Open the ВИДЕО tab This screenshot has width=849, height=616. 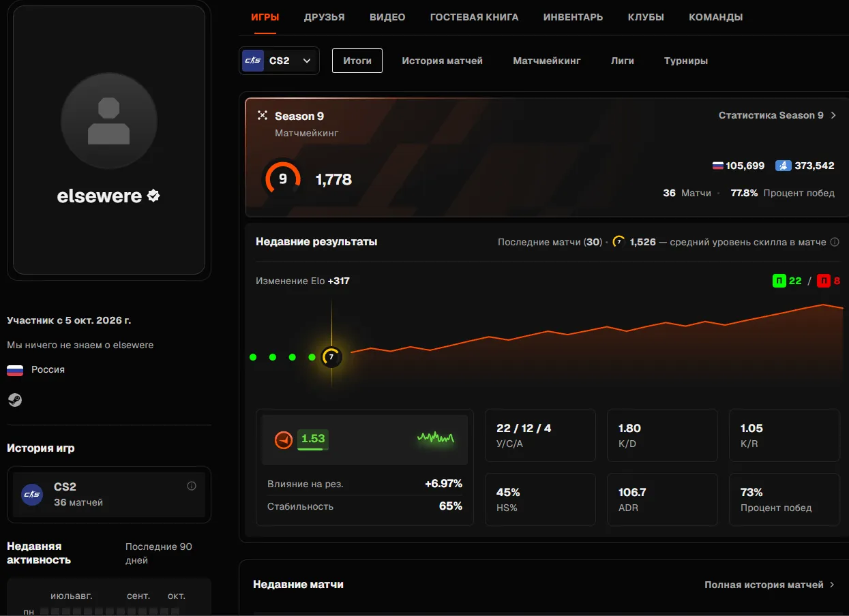coord(387,17)
